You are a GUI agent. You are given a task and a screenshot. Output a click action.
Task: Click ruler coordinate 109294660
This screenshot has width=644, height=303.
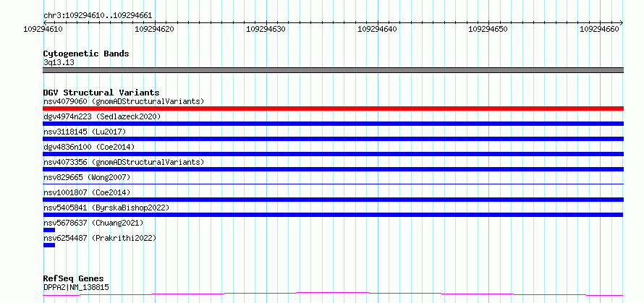tap(599, 29)
